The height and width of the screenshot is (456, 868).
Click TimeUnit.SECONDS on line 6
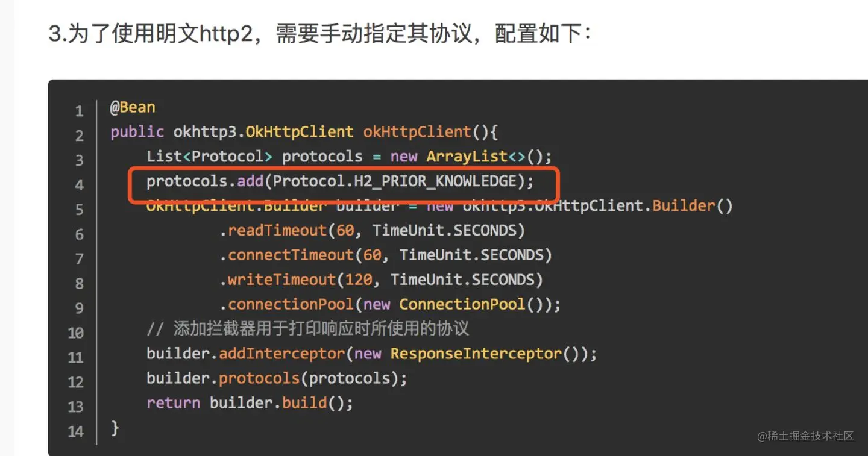(x=444, y=230)
